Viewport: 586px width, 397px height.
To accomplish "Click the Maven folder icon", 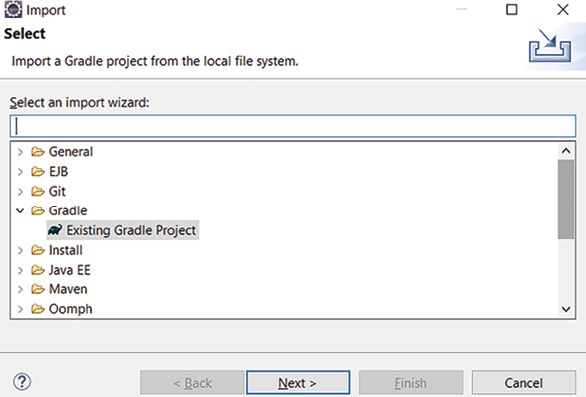I will click(38, 289).
